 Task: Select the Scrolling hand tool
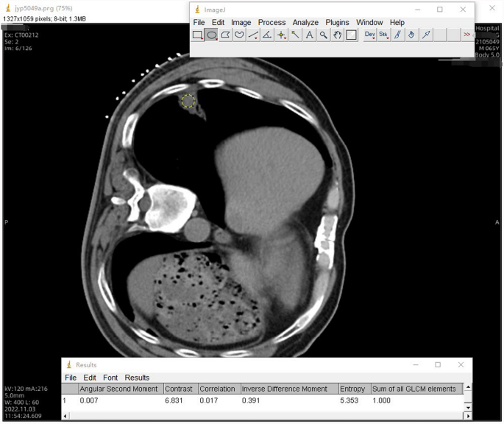click(x=337, y=35)
